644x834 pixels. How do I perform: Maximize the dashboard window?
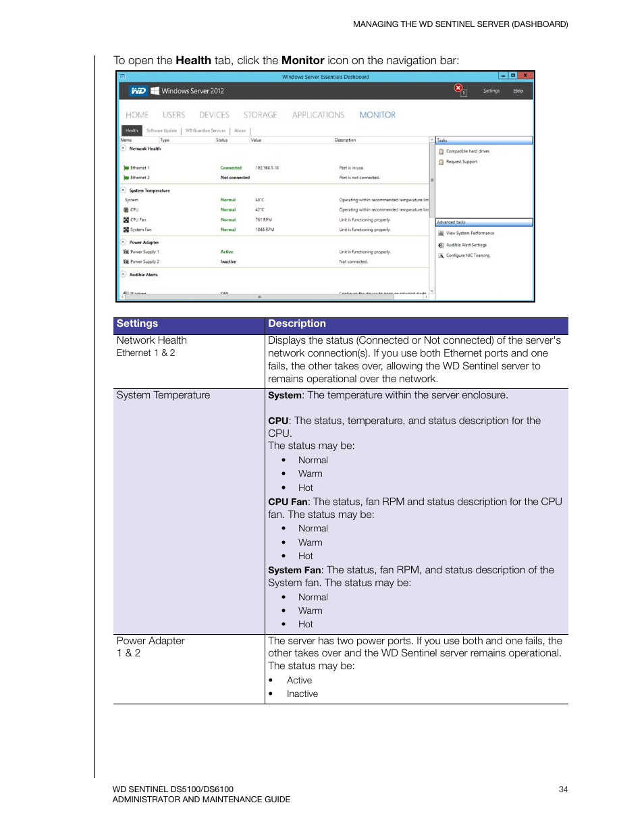tap(513, 76)
